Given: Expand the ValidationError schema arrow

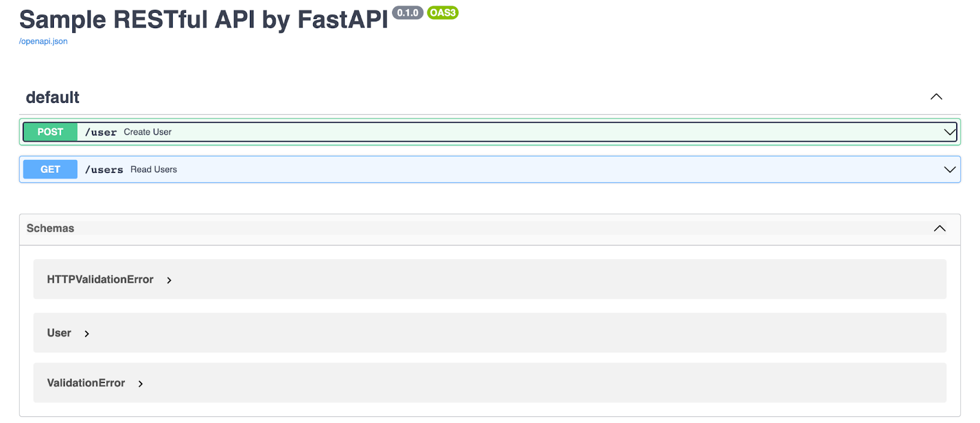Looking at the screenshot, I should coord(140,384).
